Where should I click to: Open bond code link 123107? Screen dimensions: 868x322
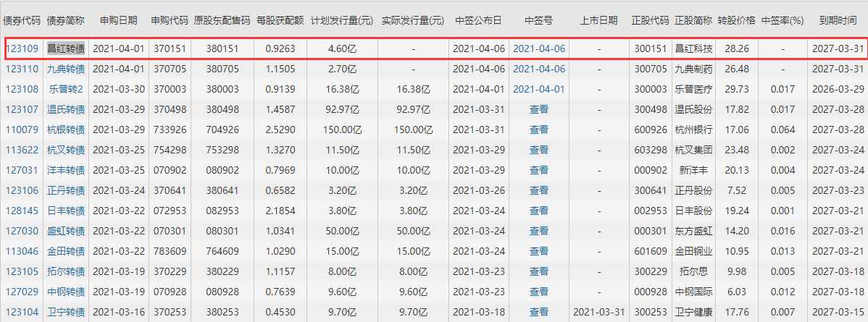pos(22,109)
